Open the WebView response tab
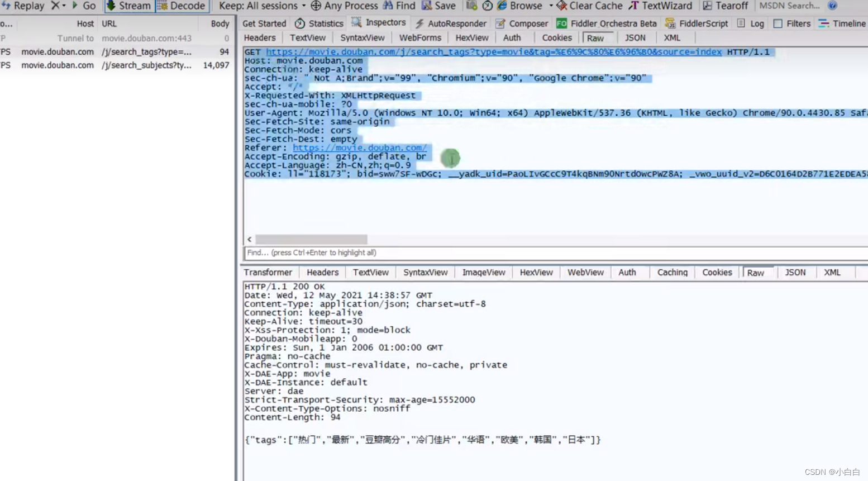 point(585,272)
